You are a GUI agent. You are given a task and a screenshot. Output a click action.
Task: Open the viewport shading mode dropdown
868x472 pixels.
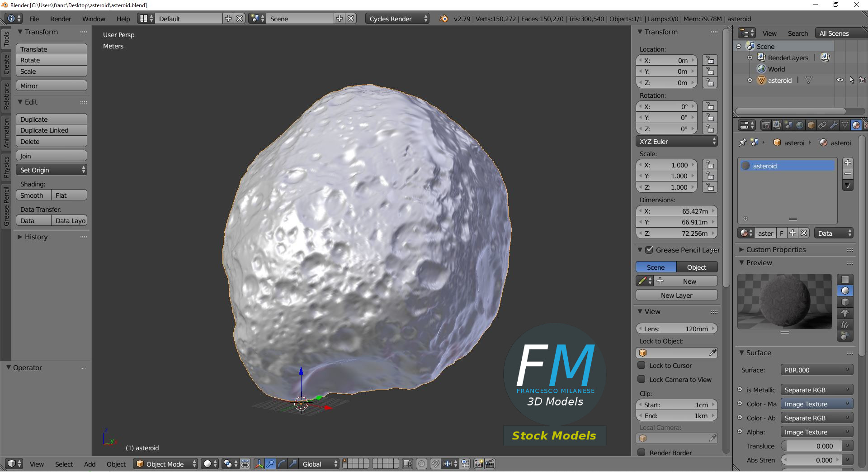point(210,464)
